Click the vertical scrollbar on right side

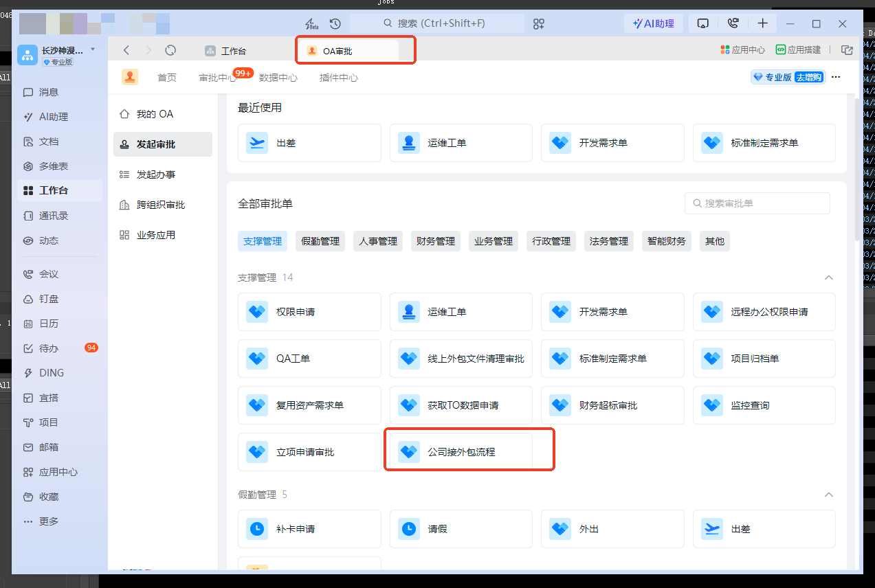pyautogui.click(x=856, y=172)
